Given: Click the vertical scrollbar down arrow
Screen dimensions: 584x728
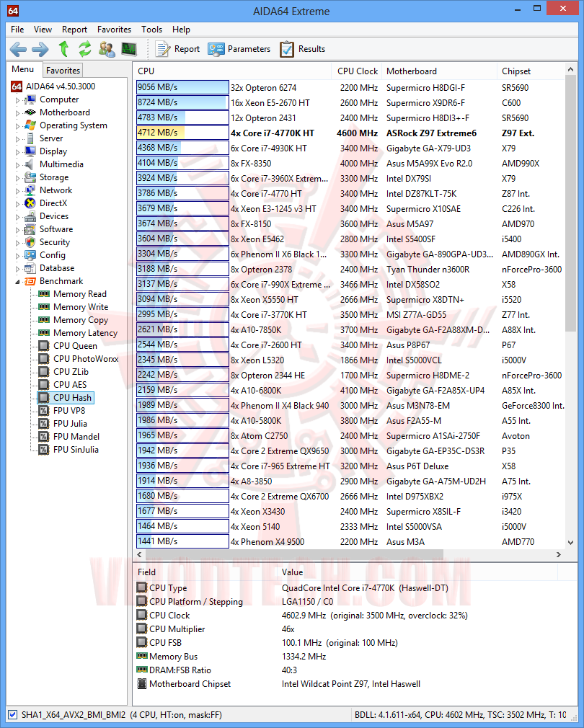Looking at the screenshot, I should [x=570, y=542].
